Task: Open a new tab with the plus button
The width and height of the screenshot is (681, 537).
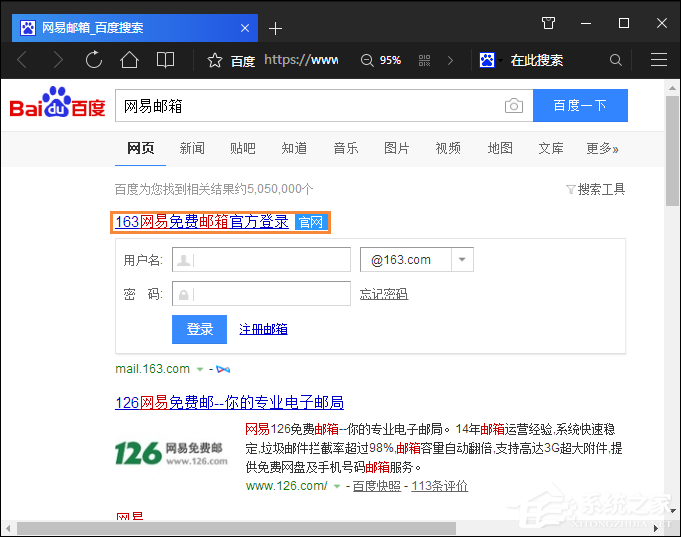Action: coord(276,28)
